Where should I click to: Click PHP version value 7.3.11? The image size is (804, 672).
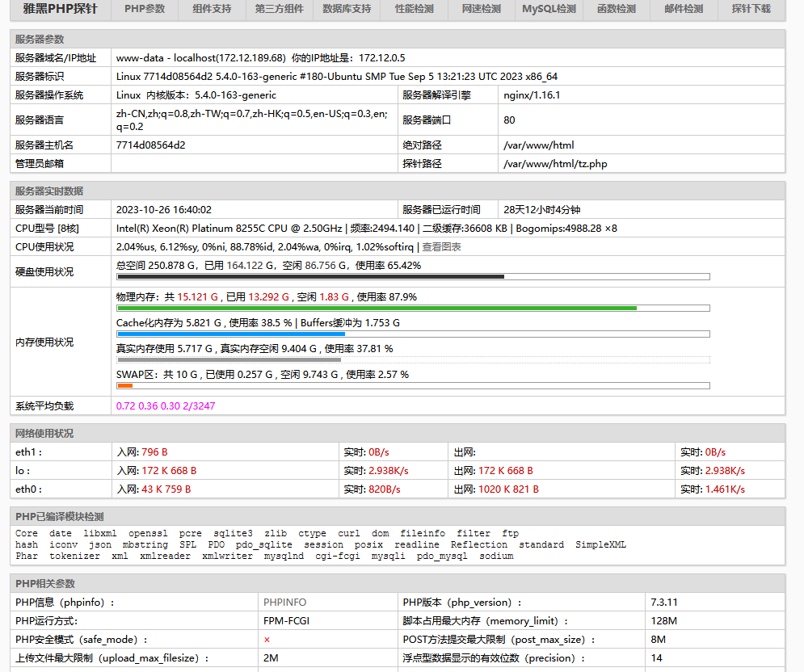[x=664, y=603]
